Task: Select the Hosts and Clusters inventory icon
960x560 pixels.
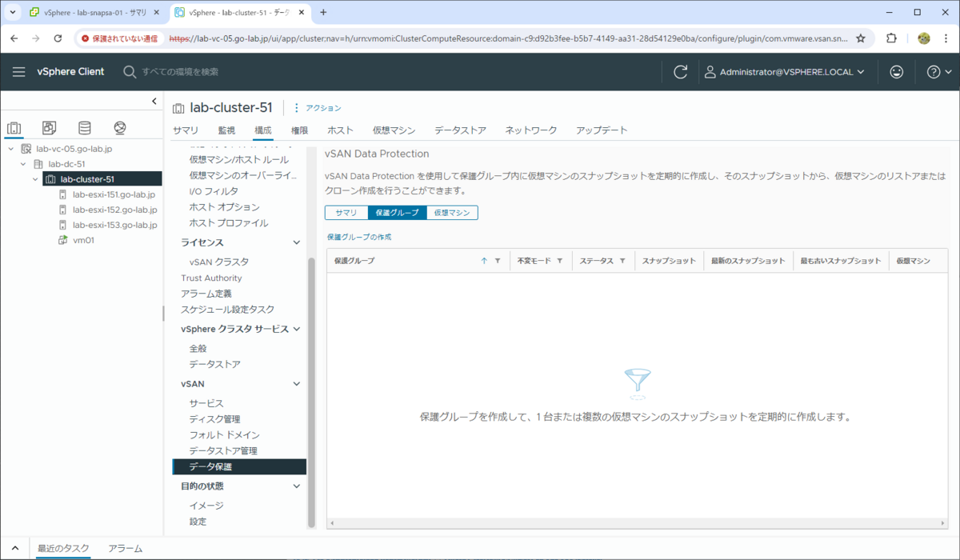Action: 14,128
